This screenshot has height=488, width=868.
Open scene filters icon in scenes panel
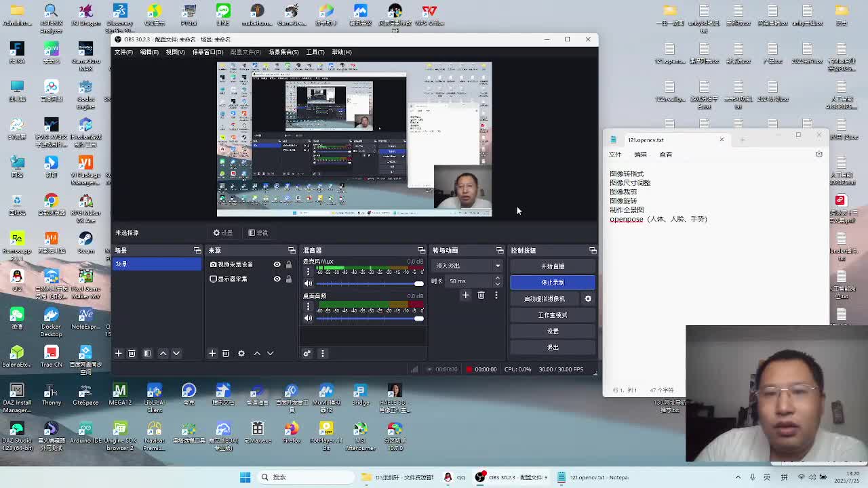click(147, 353)
